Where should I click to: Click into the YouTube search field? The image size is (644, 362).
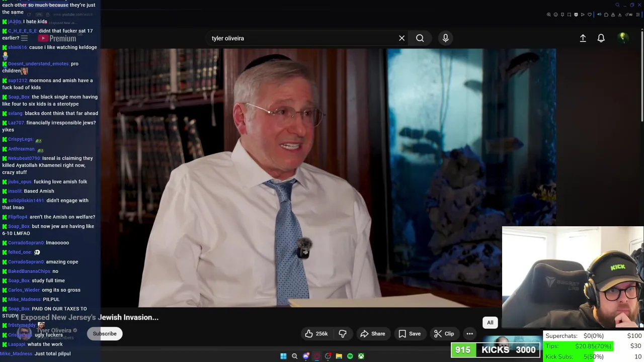pyautogui.click(x=302, y=38)
